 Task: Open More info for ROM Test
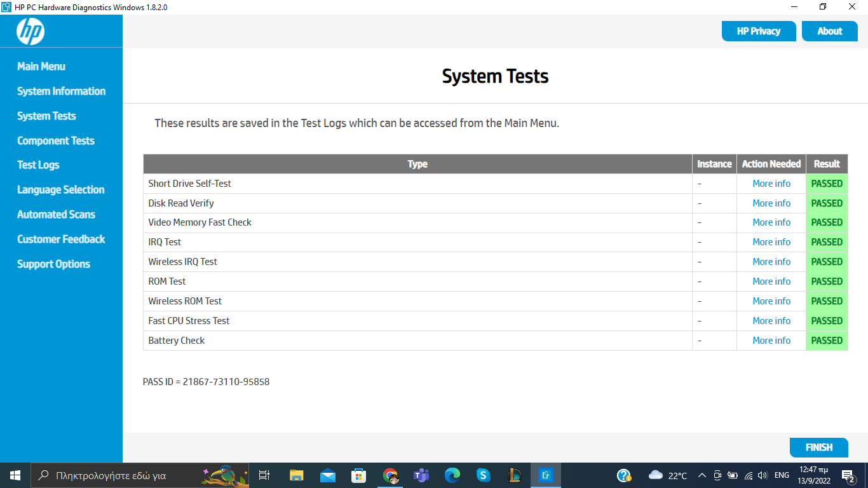(x=771, y=281)
